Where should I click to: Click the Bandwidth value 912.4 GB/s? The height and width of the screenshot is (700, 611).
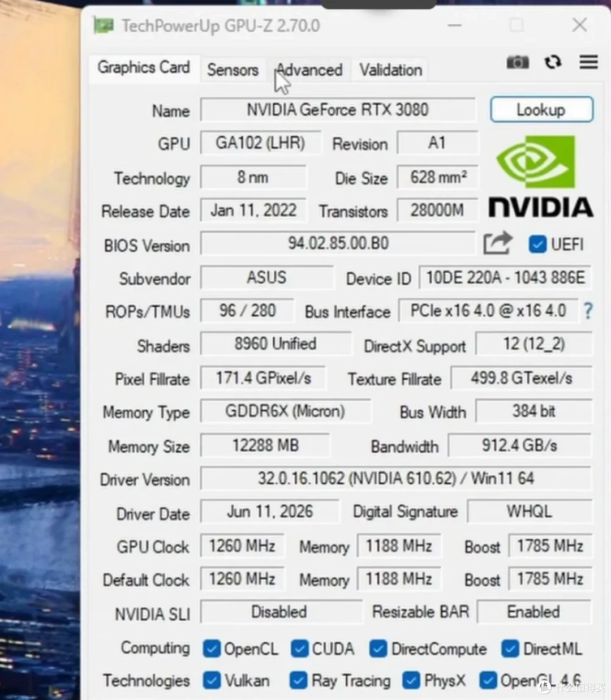[x=519, y=445]
